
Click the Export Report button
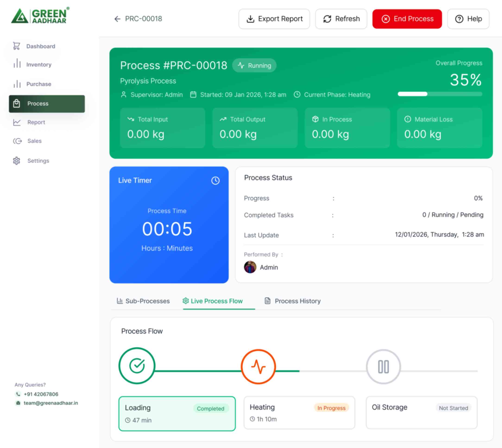(274, 19)
